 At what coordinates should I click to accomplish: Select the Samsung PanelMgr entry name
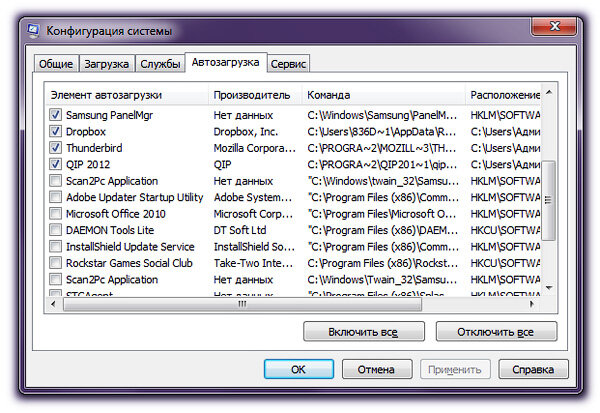tap(109, 115)
